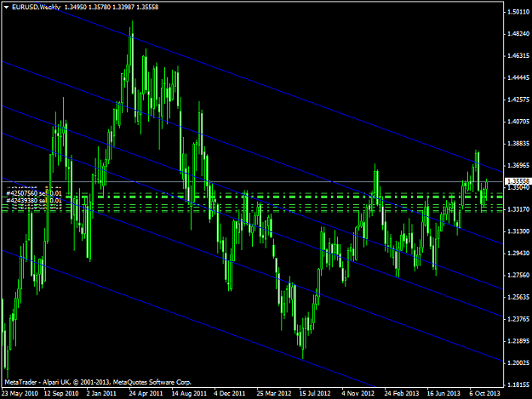
Task: Click the 6 Oct 2013 date label
Action: (485, 394)
